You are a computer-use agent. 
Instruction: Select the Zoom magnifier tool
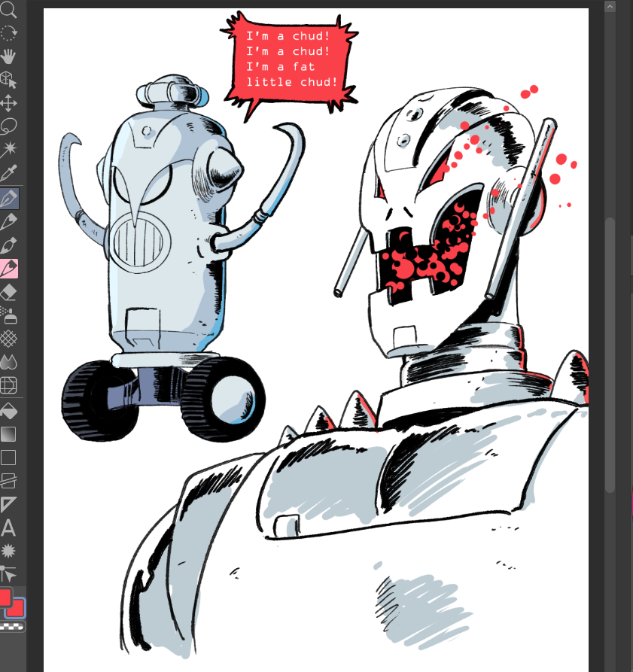point(8,10)
